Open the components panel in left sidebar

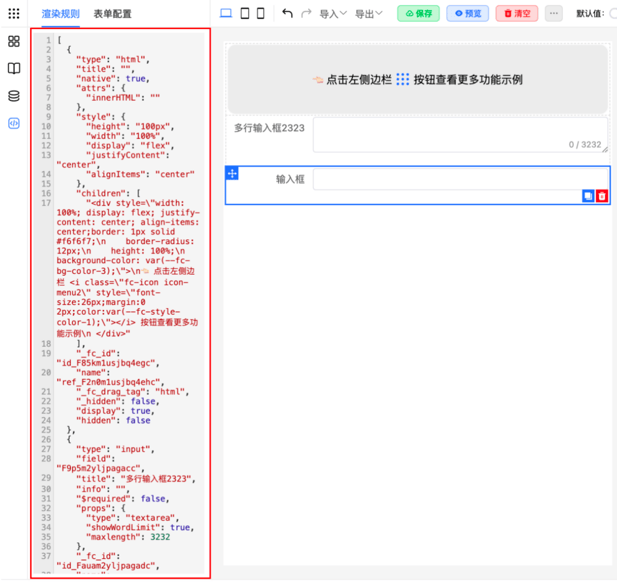[x=14, y=41]
